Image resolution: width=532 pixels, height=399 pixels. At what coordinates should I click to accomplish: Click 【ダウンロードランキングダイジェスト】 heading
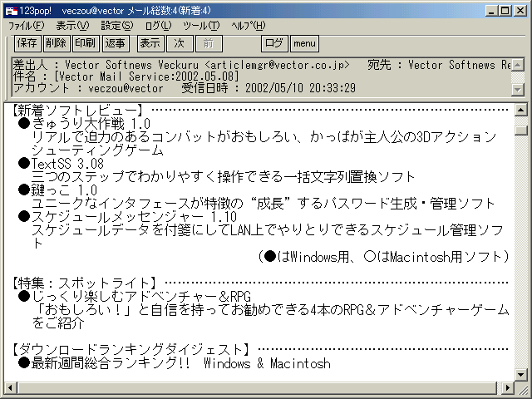click(x=131, y=350)
